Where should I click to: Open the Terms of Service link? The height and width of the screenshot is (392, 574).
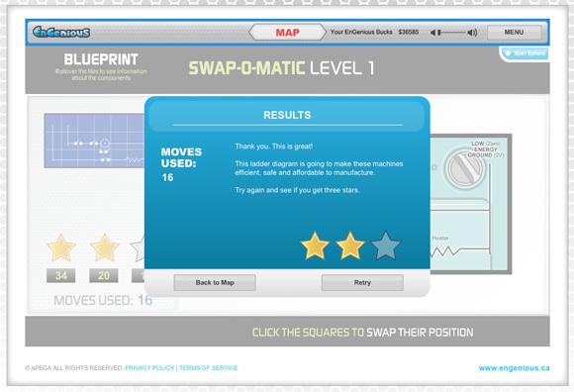pos(208,368)
